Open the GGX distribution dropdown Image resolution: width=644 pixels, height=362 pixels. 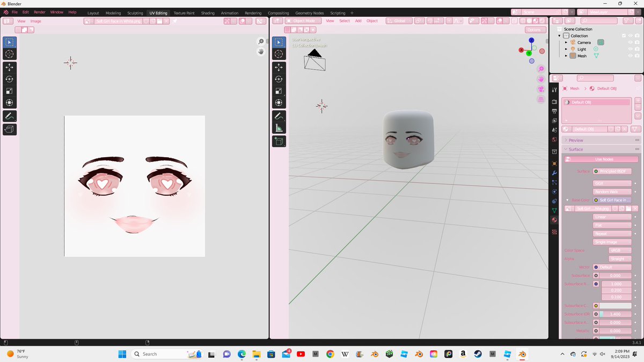point(612,183)
